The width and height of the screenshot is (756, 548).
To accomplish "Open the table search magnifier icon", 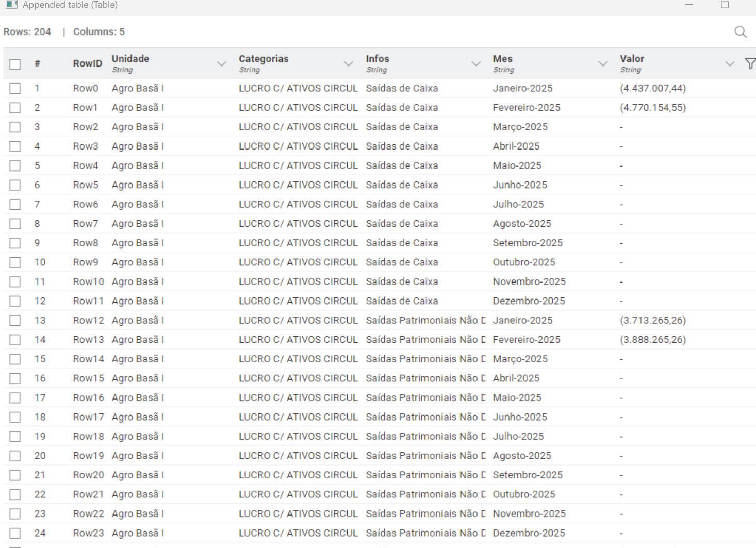I will [740, 32].
